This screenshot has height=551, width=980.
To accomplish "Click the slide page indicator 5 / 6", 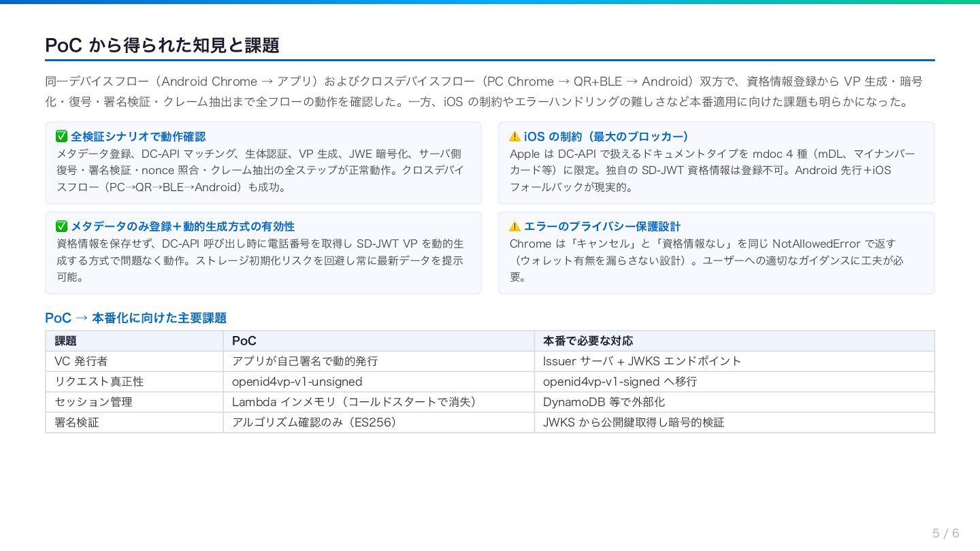I will click(946, 533).
